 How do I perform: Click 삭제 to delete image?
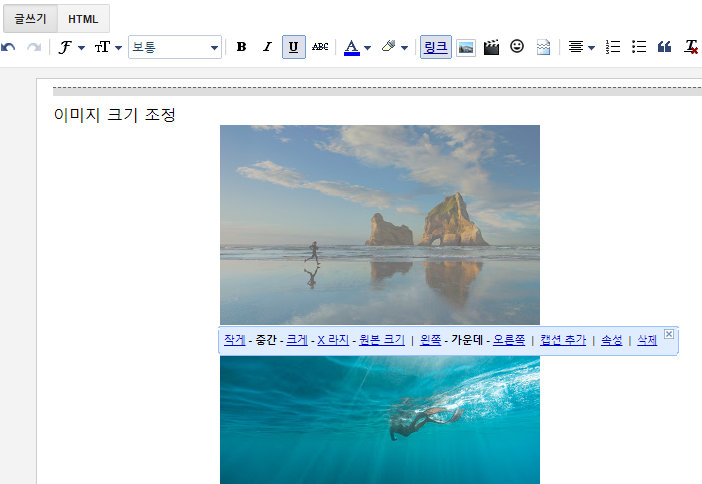pos(647,340)
